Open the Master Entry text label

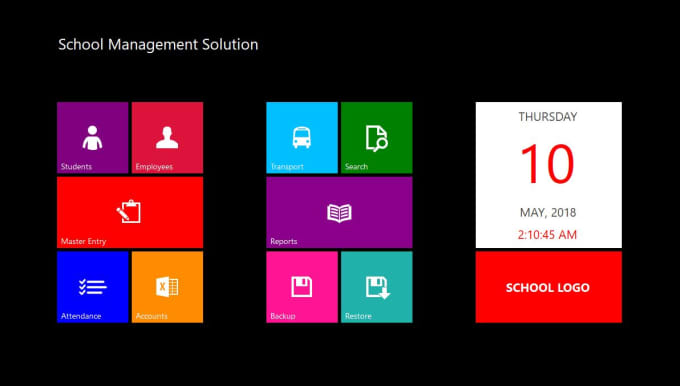83,241
